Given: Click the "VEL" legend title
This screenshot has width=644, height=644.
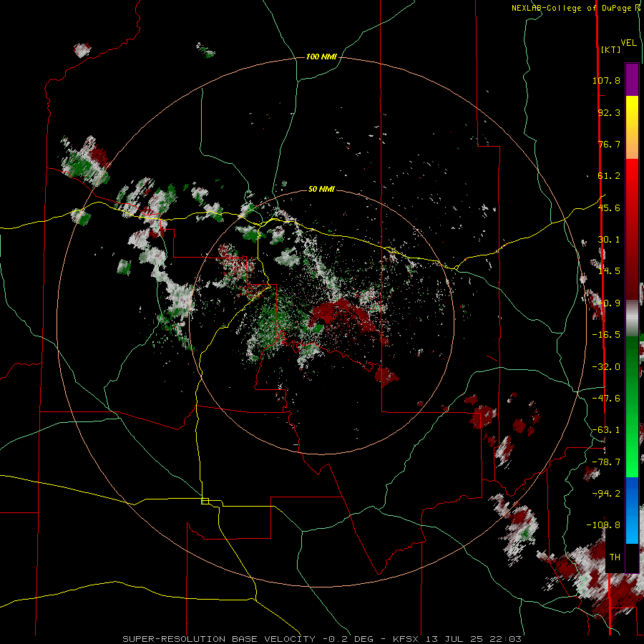Looking at the screenshot, I should click(629, 43).
